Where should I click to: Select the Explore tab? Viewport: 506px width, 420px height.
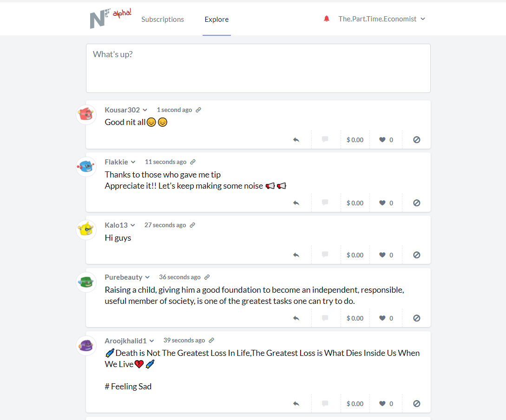[x=217, y=20]
